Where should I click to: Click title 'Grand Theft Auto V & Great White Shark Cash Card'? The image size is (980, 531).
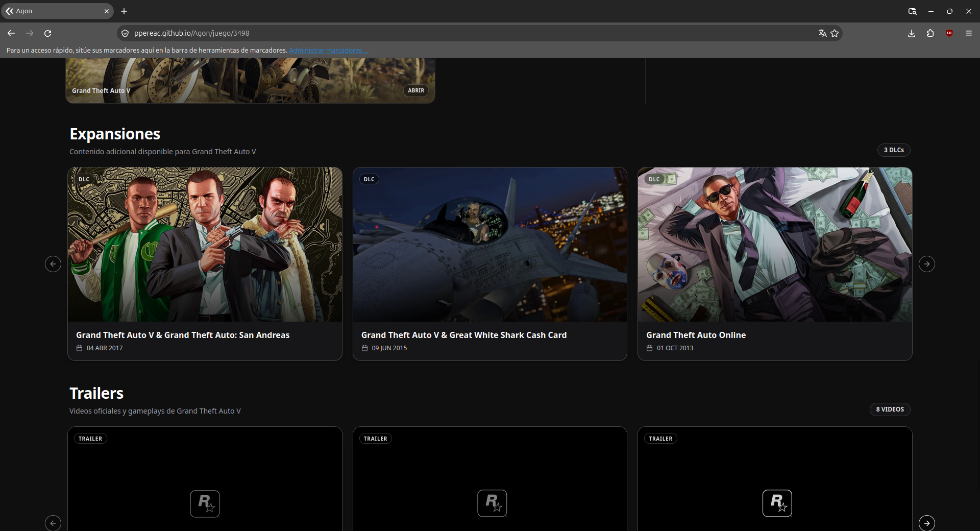(x=464, y=335)
